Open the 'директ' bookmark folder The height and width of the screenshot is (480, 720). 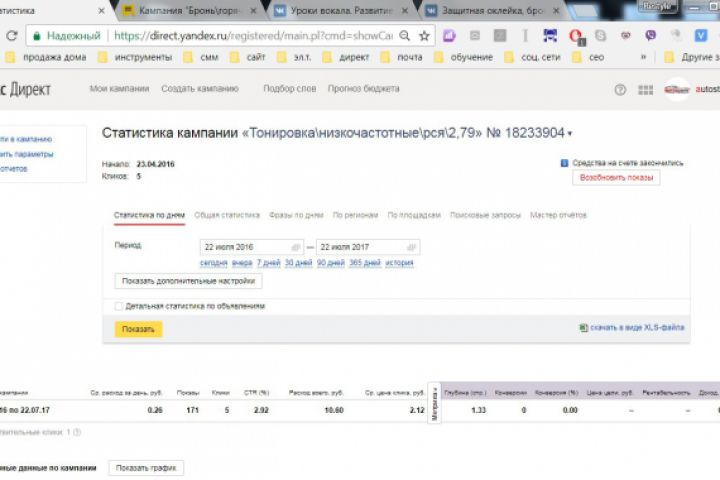coord(346,57)
